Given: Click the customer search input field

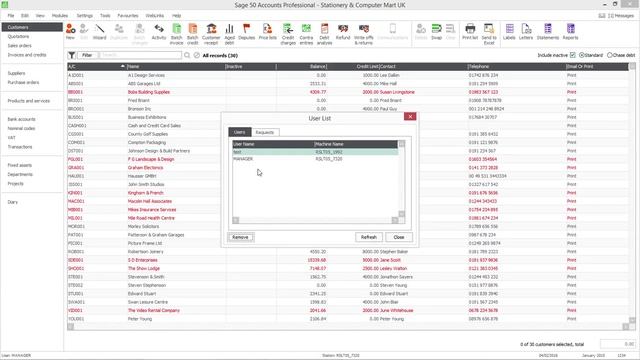Looking at the screenshot, I should pos(140,55).
